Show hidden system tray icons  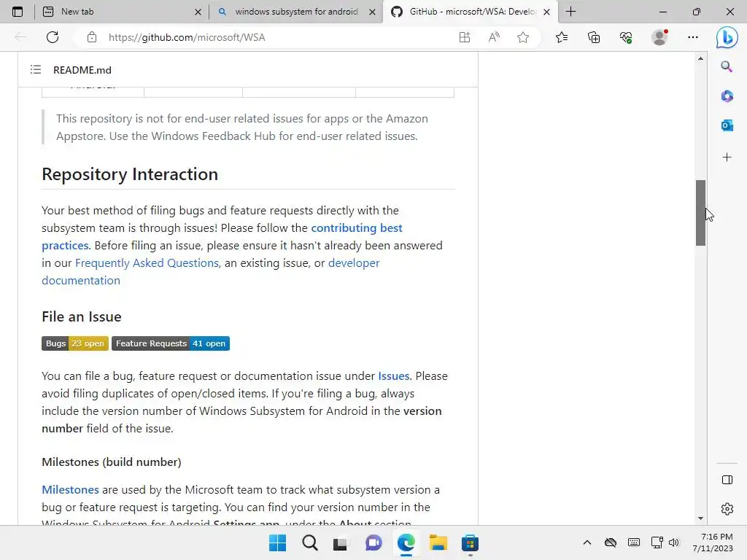click(587, 542)
